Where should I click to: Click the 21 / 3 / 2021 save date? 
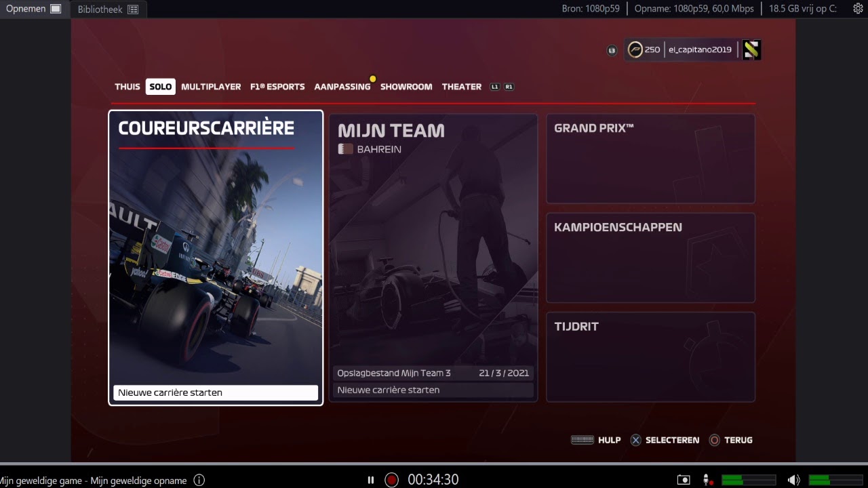pyautogui.click(x=504, y=373)
